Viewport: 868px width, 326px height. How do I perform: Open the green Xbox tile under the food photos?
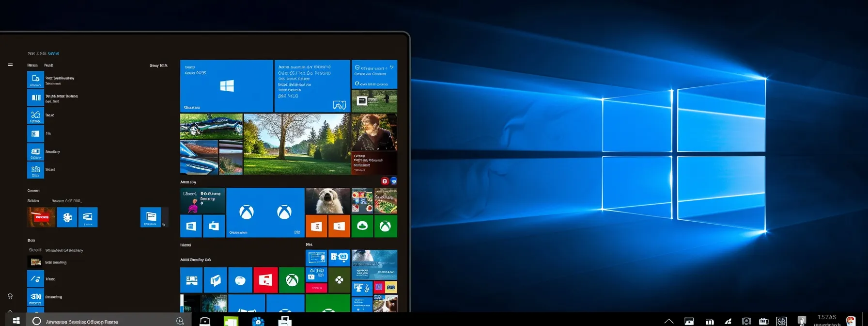(386, 226)
